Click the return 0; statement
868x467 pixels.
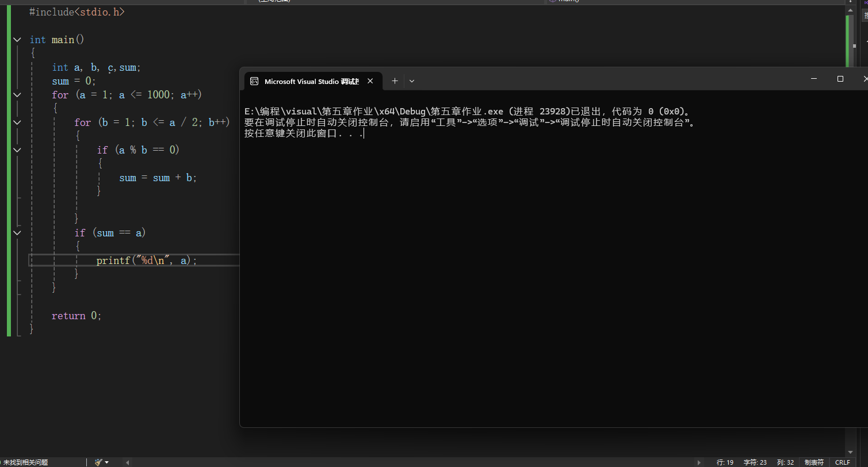[77, 316]
